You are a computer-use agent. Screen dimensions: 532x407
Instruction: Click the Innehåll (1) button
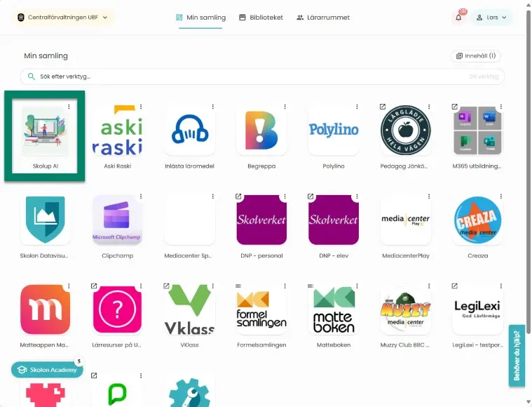(475, 56)
